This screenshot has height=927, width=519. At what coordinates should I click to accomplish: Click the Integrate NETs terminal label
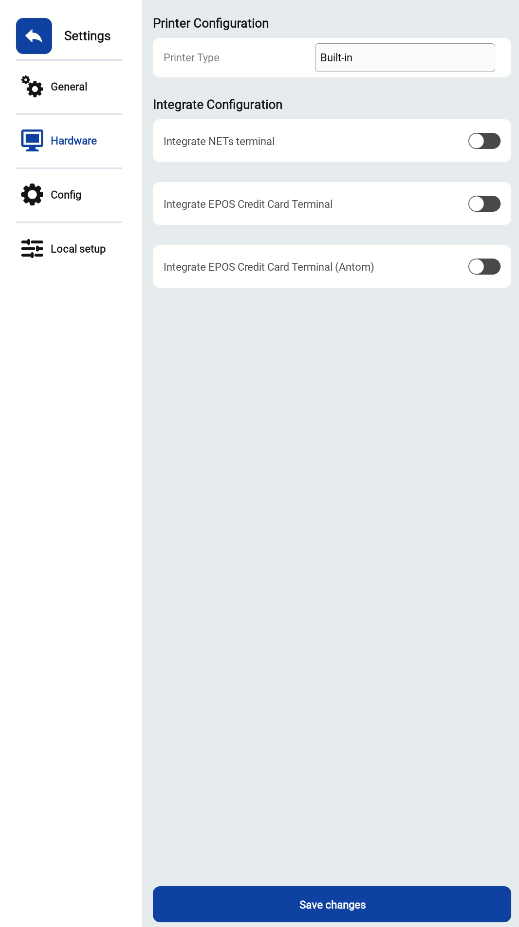(219, 141)
